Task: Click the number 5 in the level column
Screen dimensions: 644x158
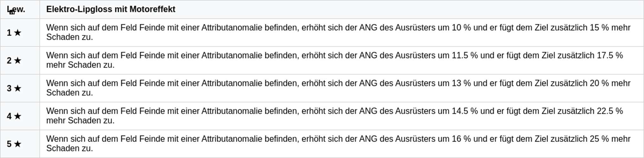Action: click(9, 144)
